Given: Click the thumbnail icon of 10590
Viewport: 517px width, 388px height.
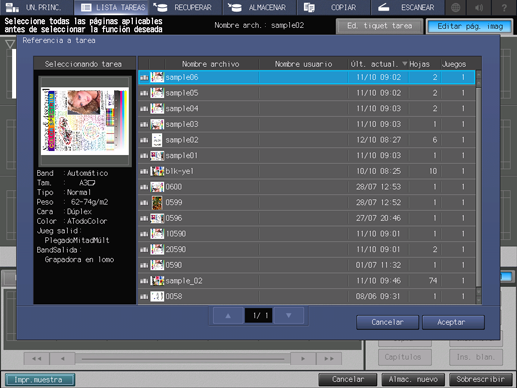Looking at the screenshot, I should pyautogui.click(x=157, y=234).
